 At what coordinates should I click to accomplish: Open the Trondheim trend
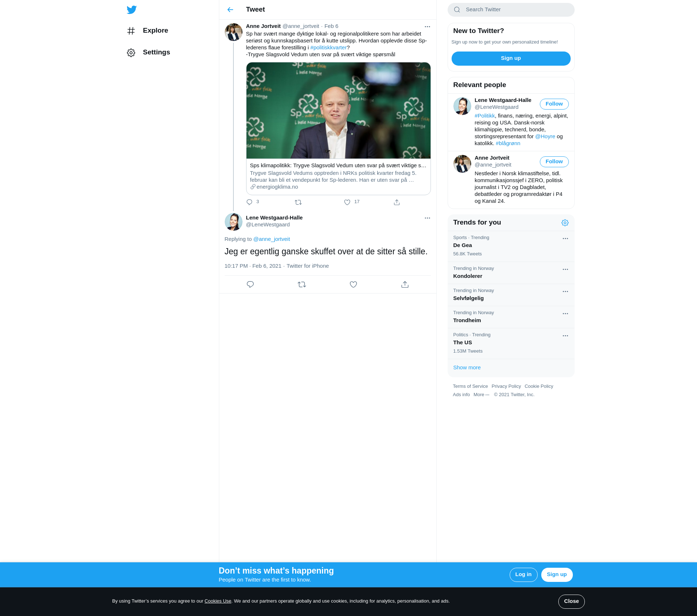coord(511,317)
